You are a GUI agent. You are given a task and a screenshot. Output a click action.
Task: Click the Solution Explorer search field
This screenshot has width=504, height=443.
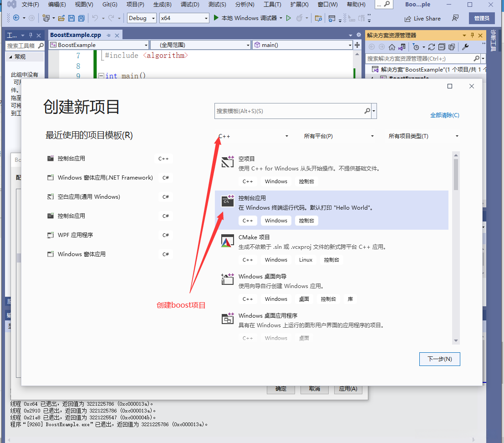pyautogui.click(x=420, y=58)
